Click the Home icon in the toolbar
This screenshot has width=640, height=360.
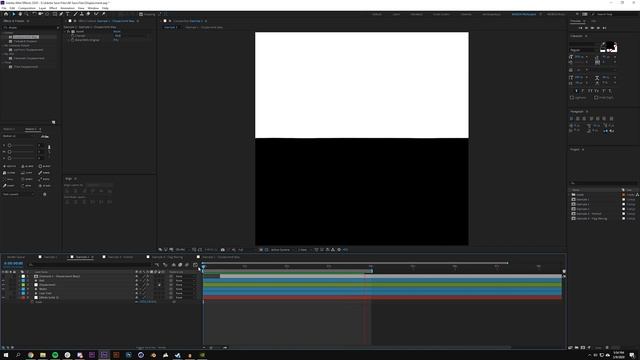coord(6,14)
